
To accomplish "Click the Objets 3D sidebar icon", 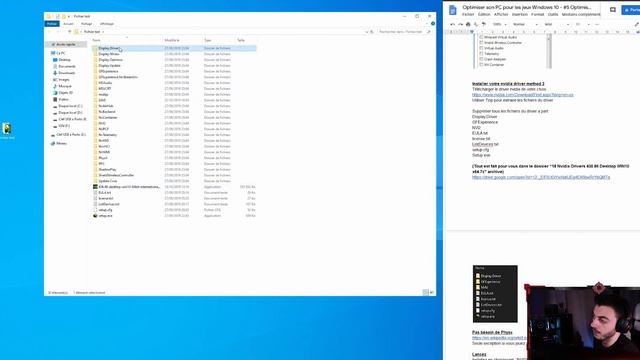I will tap(55, 93).
